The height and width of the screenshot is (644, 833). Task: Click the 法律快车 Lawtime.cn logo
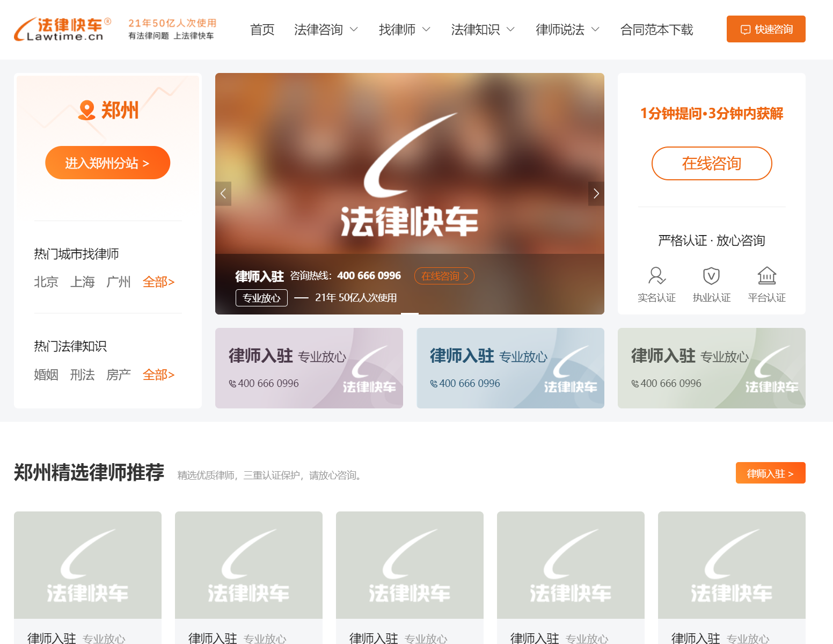click(x=62, y=30)
